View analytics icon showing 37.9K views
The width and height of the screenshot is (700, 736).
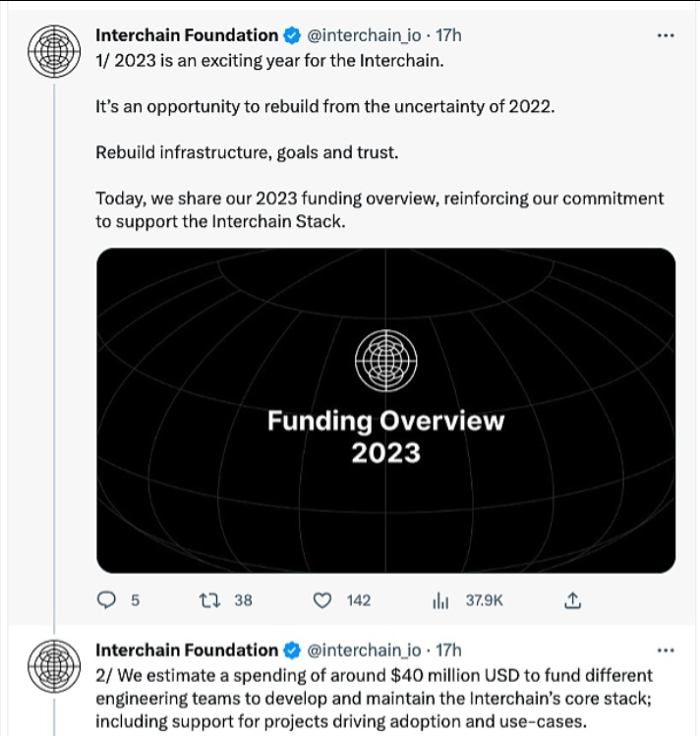(440, 599)
